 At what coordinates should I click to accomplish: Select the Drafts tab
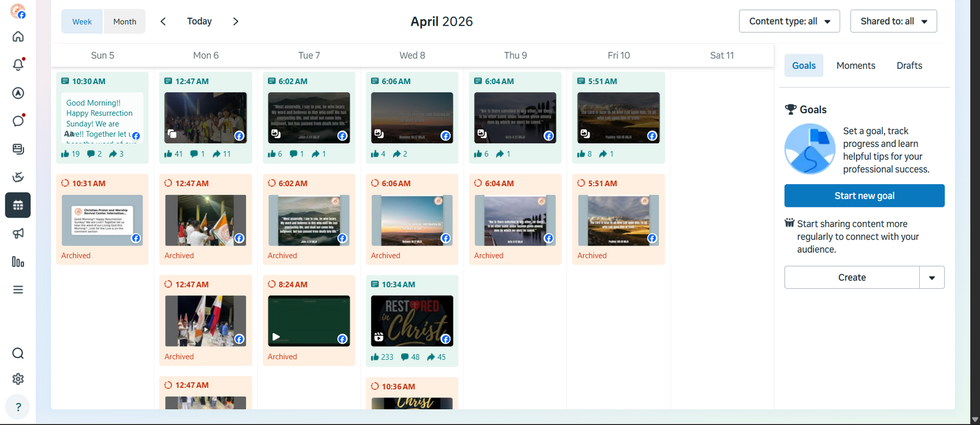pyautogui.click(x=909, y=66)
